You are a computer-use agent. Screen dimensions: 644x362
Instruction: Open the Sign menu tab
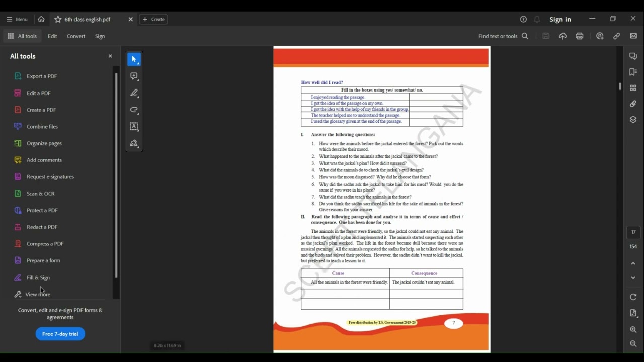tap(100, 36)
